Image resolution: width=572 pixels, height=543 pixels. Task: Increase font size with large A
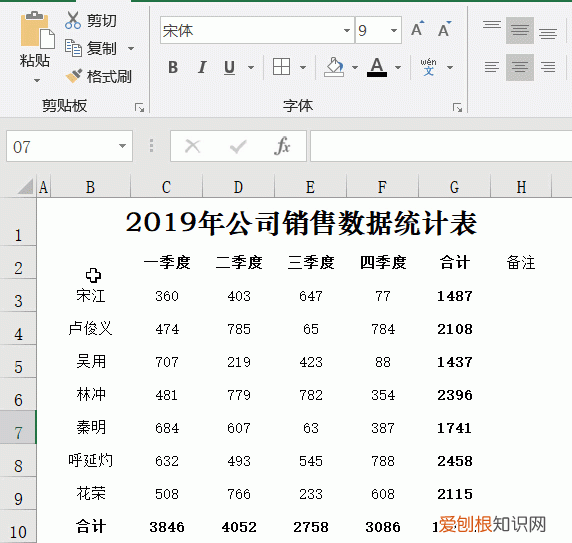pos(417,29)
